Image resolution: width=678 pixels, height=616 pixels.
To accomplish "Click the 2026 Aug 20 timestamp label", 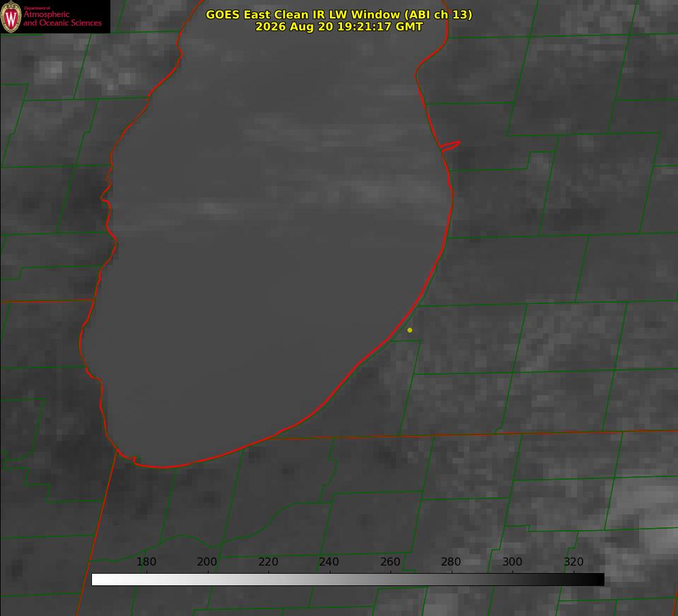I will point(339,27).
